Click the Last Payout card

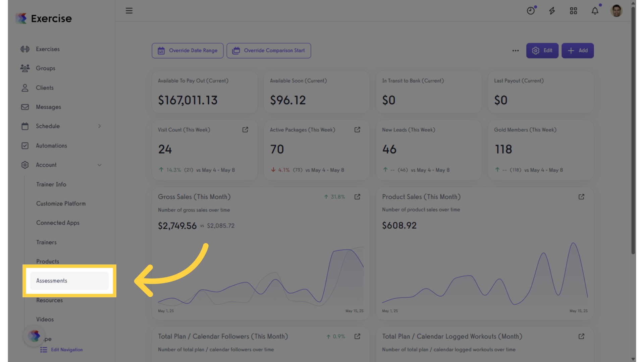(541, 92)
